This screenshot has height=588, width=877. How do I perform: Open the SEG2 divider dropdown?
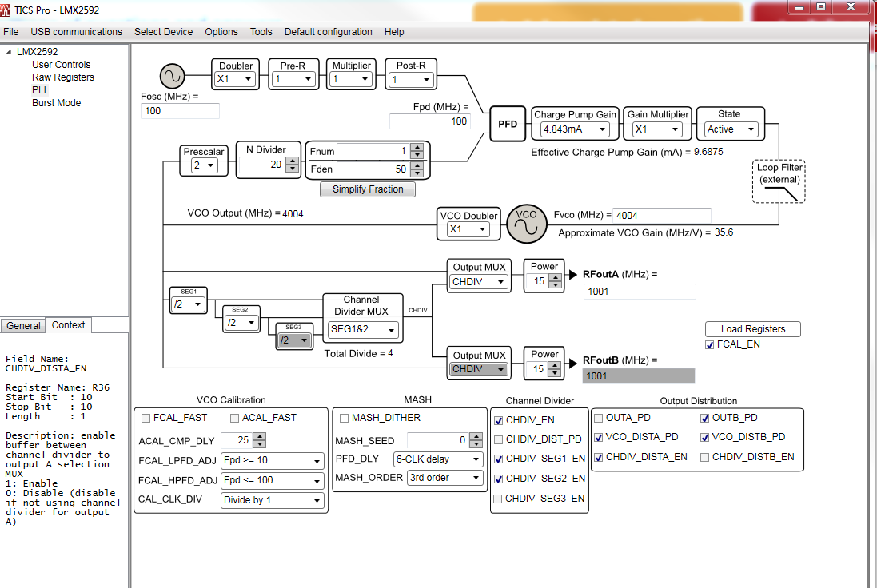coord(241,323)
